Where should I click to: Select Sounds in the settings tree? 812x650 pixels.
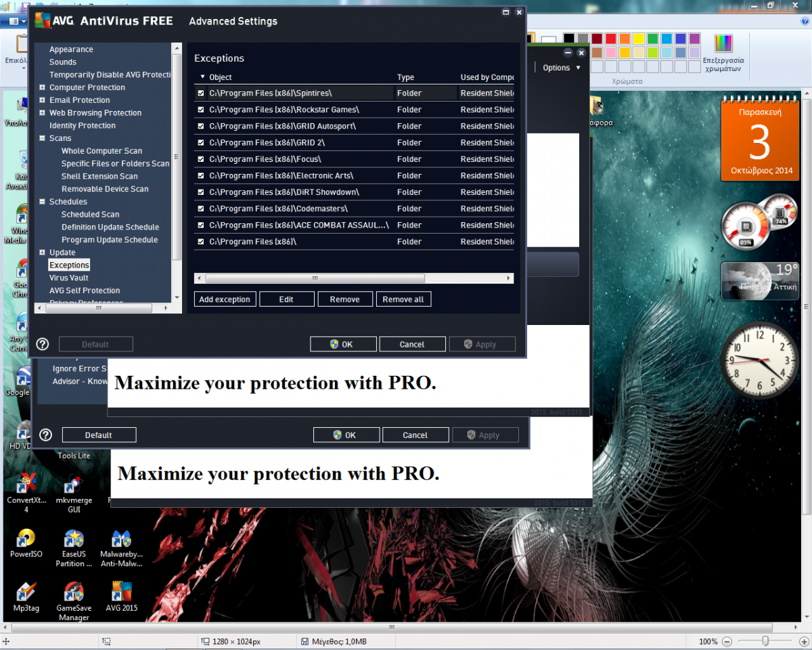[x=63, y=62]
